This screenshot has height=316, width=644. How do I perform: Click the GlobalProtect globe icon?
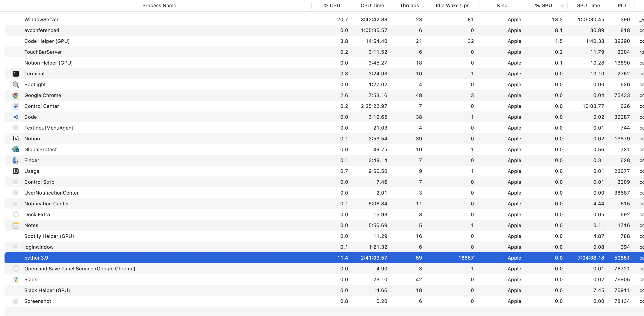click(16, 149)
